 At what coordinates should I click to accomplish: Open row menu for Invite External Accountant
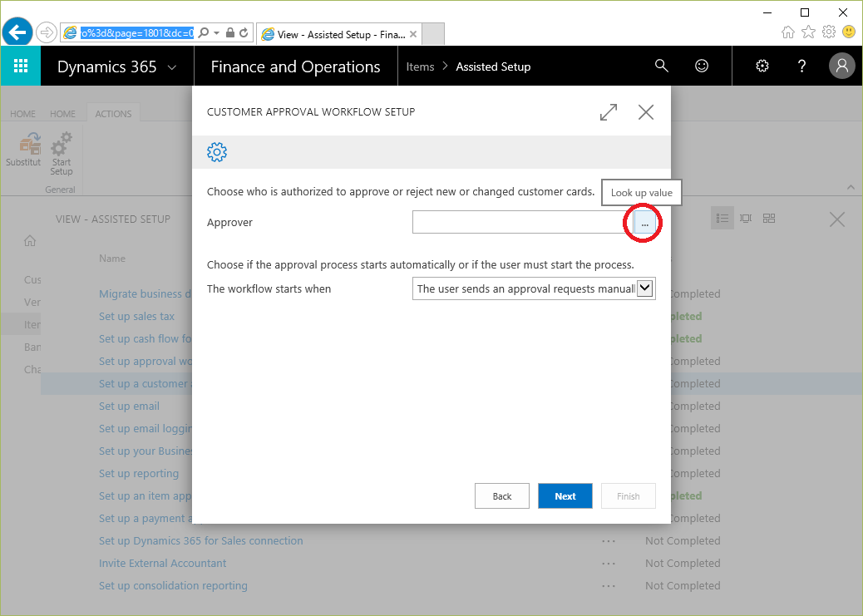click(608, 564)
